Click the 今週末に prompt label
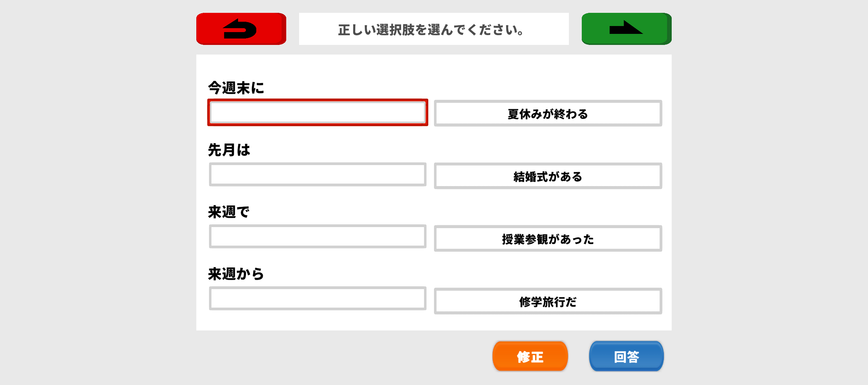868x385 pixels. pos(236,88)
